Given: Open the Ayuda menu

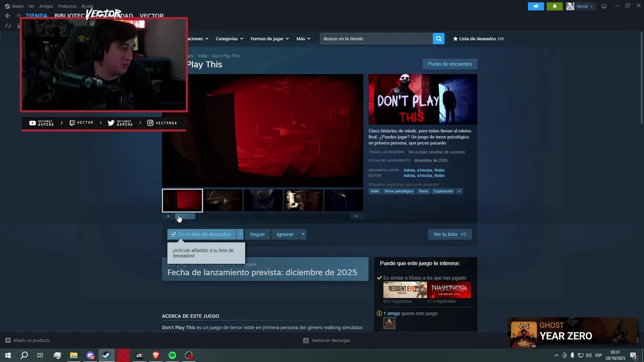Looking at the screenshot, I should [87, 6].
